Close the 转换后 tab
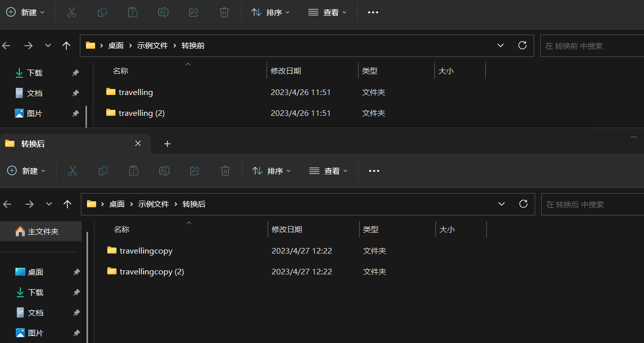 coord(138,144)
